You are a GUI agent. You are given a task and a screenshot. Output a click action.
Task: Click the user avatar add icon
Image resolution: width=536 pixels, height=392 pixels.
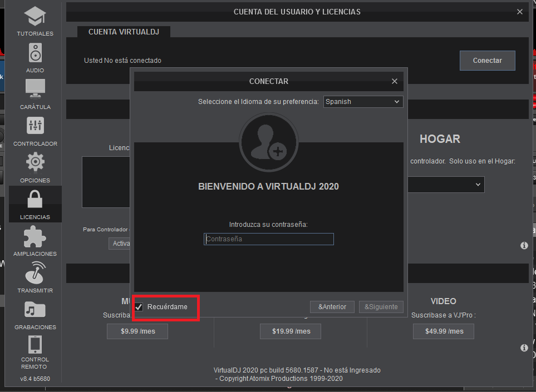tap(269, 142)
